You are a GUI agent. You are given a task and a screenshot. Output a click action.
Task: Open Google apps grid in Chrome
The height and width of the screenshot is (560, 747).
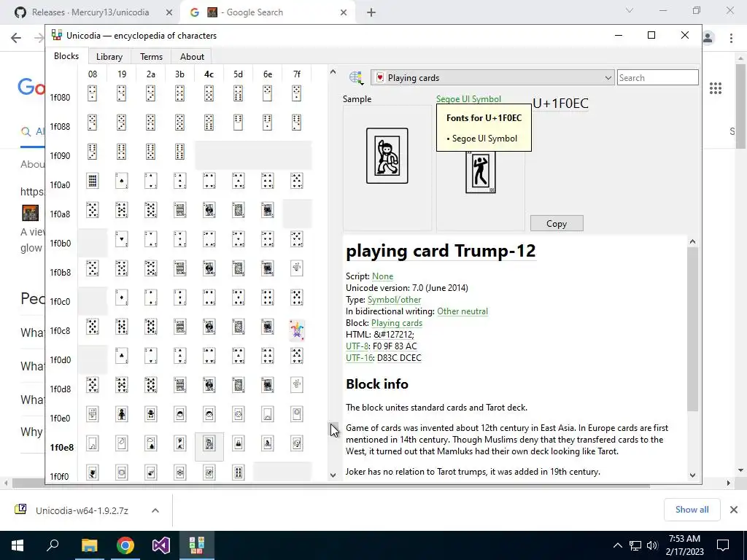pos(716,88)
